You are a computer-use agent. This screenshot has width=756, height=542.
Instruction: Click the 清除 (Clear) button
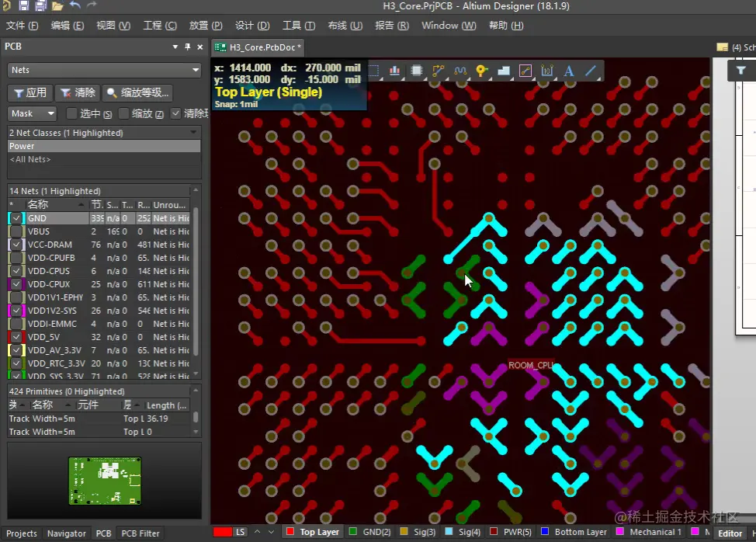[x=78, y=92]
